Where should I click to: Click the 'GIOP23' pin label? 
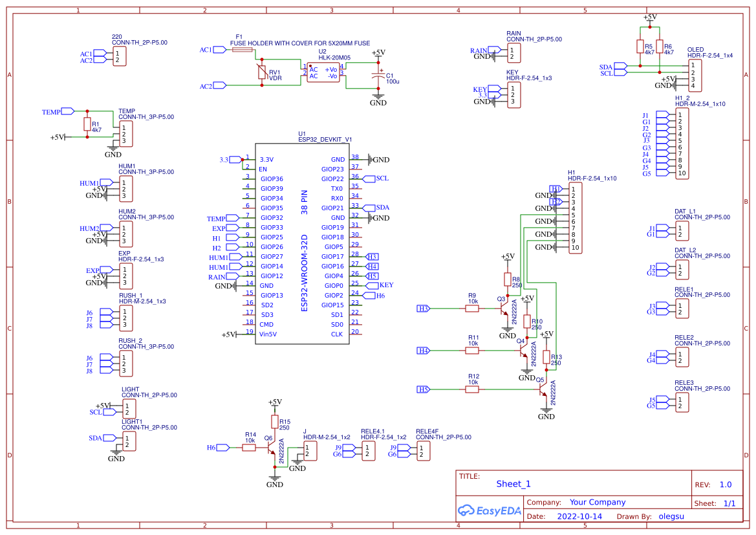point(332,169)
